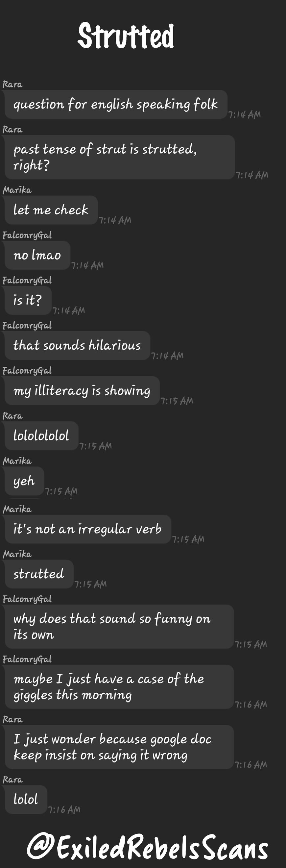286x868 pixels.
Task: Select Marika's "let me check" message
Action: [51, 210]
